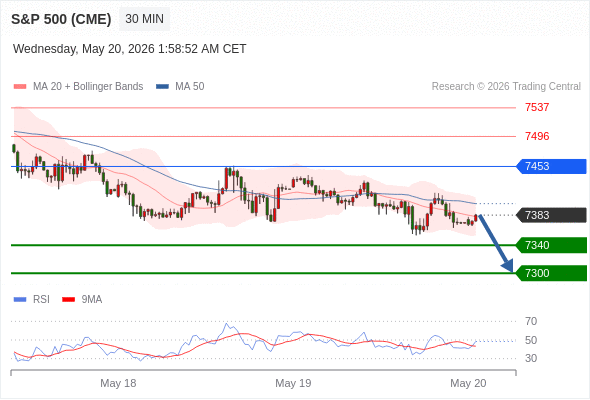This screenshot has height=400, width=590.
Task: Click the red 9MA legend swatch
Action: click(68, 300)
